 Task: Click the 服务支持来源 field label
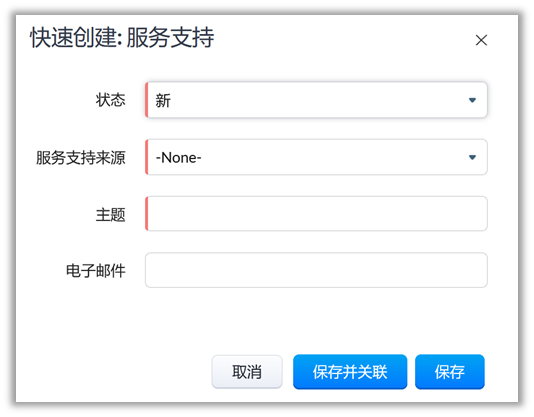[x=81, y=158]
